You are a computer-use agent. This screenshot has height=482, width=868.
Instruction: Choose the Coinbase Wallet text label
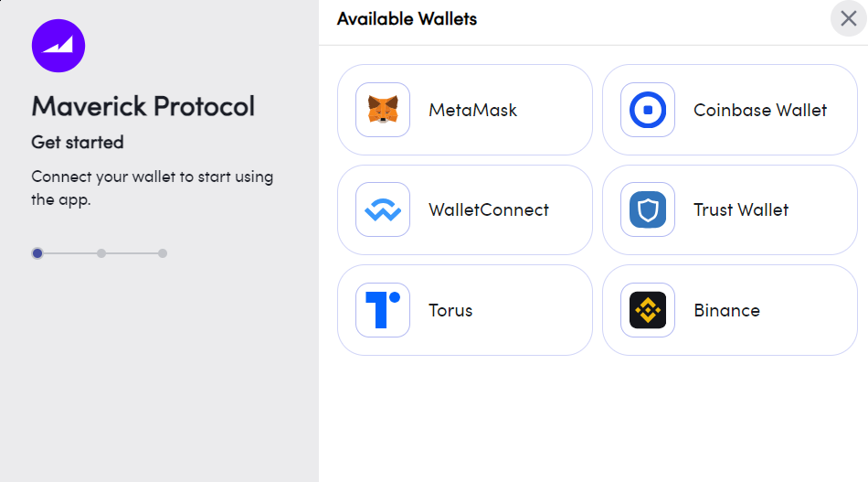point(760,110)
